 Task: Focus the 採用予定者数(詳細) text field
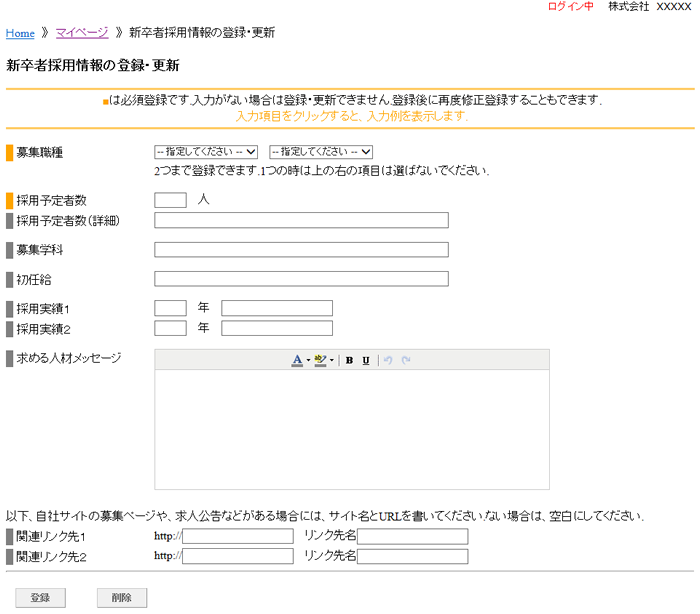(x=301, y=220)
